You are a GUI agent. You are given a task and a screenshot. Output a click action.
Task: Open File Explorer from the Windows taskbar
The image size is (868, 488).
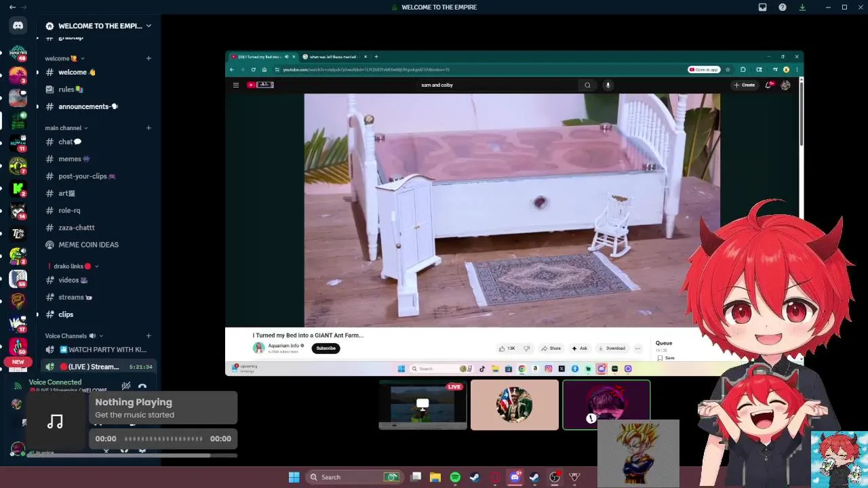click(435, 477)
